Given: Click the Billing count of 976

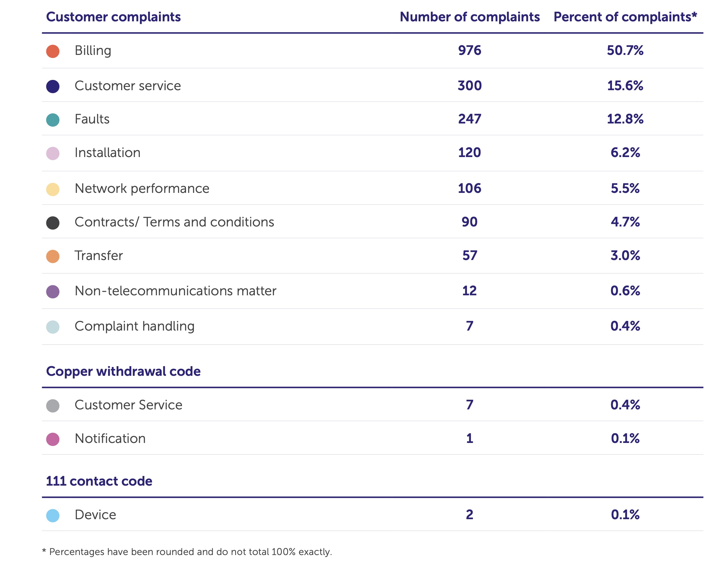Looking at the screenshot, I should pyautogui.click(x=469, y=50).
